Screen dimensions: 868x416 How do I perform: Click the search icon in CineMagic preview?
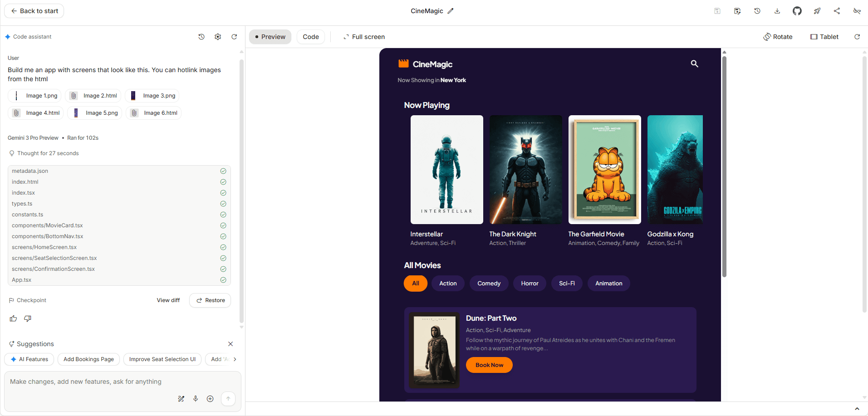[x=694, y=64]
